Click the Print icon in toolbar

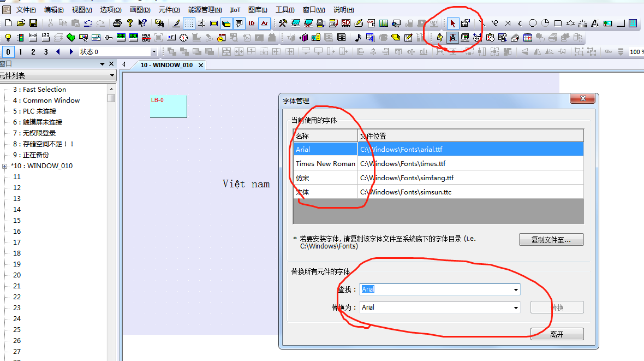click(117, 23)
